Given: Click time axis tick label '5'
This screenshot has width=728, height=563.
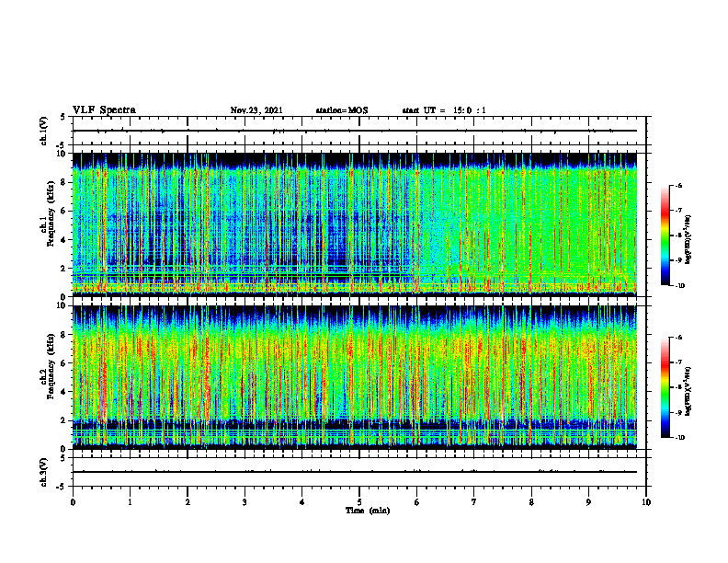Looking at the screenshot, I should [x=359, y=502].
